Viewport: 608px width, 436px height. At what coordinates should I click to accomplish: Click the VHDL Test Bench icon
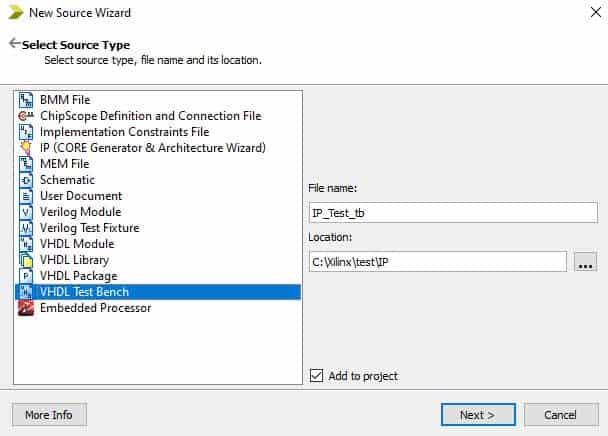pos(26,292)
